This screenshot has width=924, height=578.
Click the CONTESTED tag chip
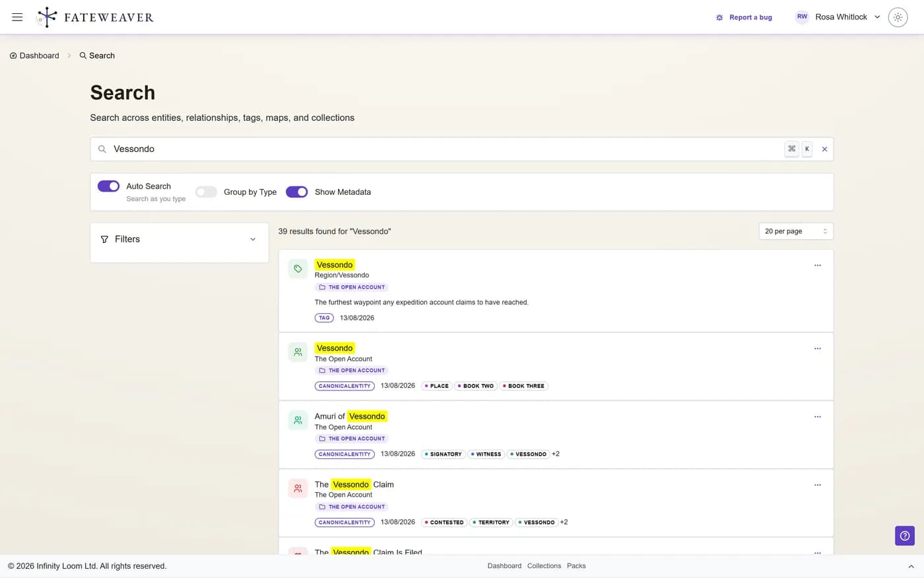[x=444, y=522]
